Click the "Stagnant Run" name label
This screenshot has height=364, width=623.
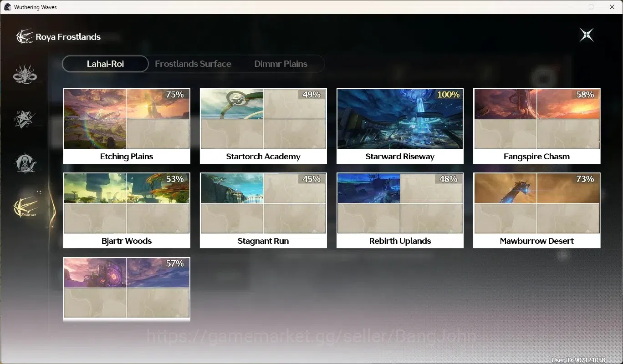(263, 241)
